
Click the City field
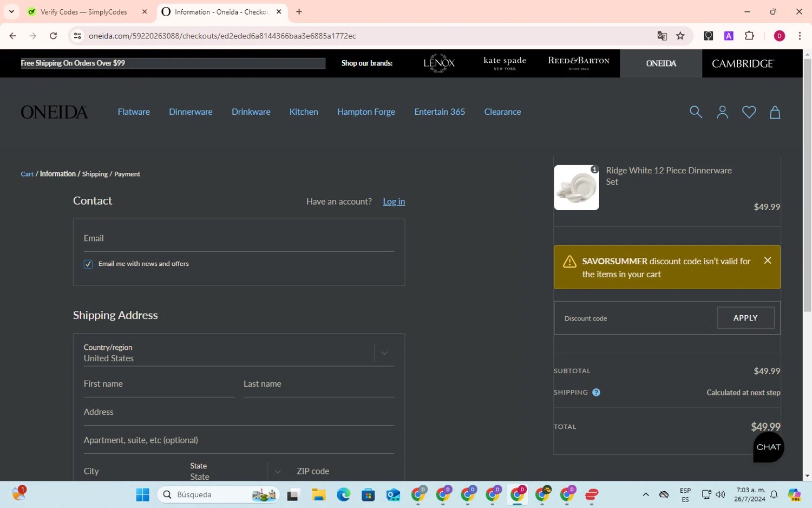[x=133, y=471]
